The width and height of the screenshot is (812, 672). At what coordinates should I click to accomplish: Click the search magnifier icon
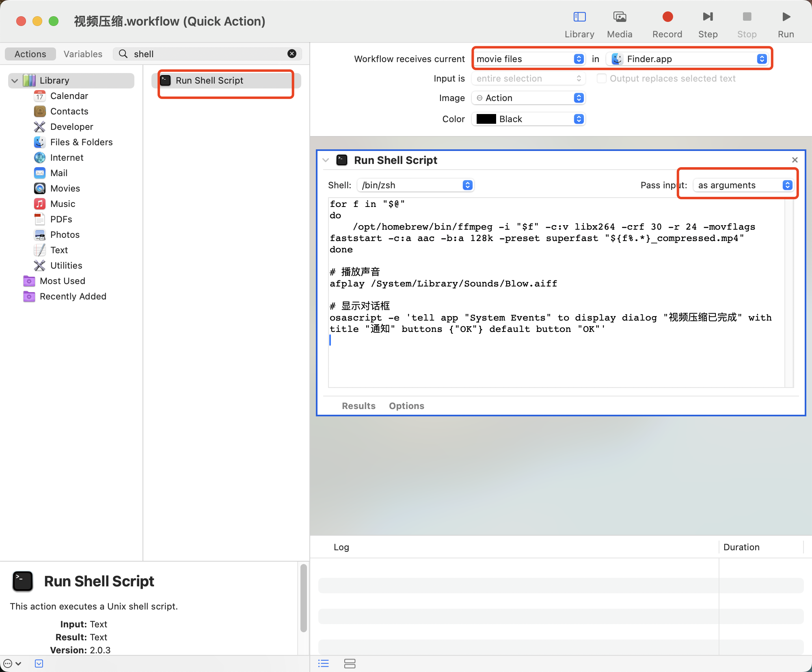(x=123, y=54)
